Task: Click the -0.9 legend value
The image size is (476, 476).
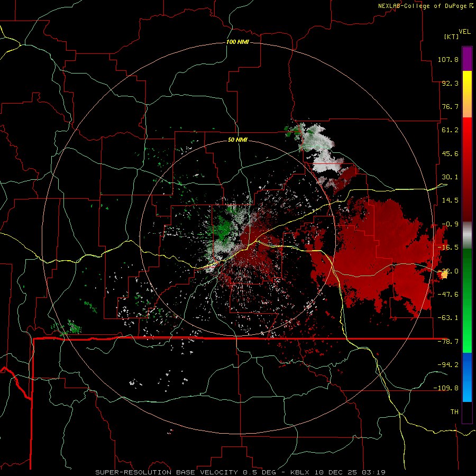Action: point(450,224)
